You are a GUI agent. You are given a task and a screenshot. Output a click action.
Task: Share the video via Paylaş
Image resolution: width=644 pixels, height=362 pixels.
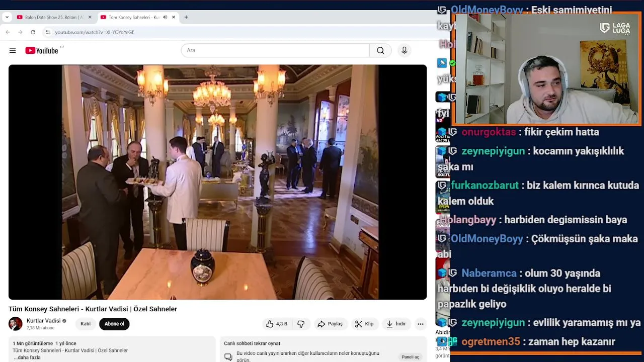pos(330,324)
